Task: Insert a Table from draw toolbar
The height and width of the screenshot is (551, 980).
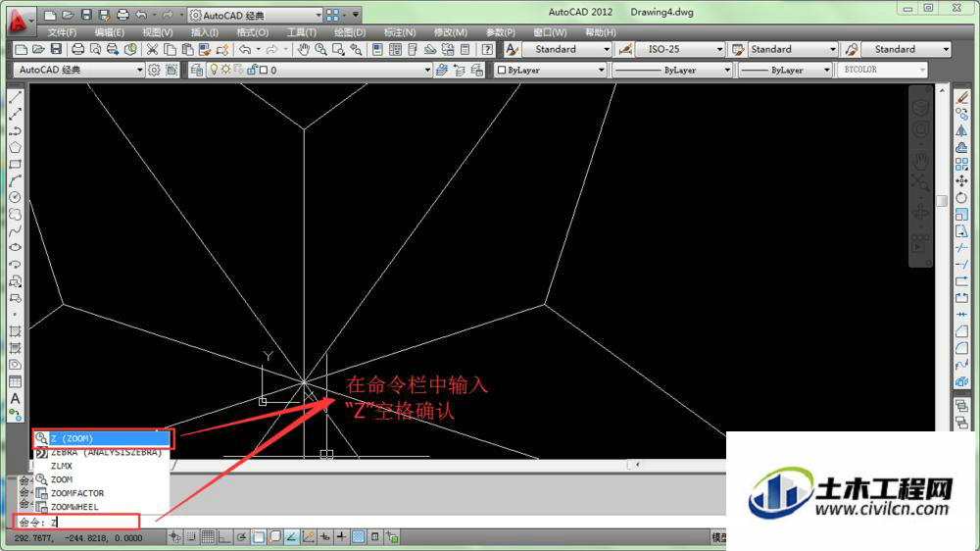Action: [15, 381]
